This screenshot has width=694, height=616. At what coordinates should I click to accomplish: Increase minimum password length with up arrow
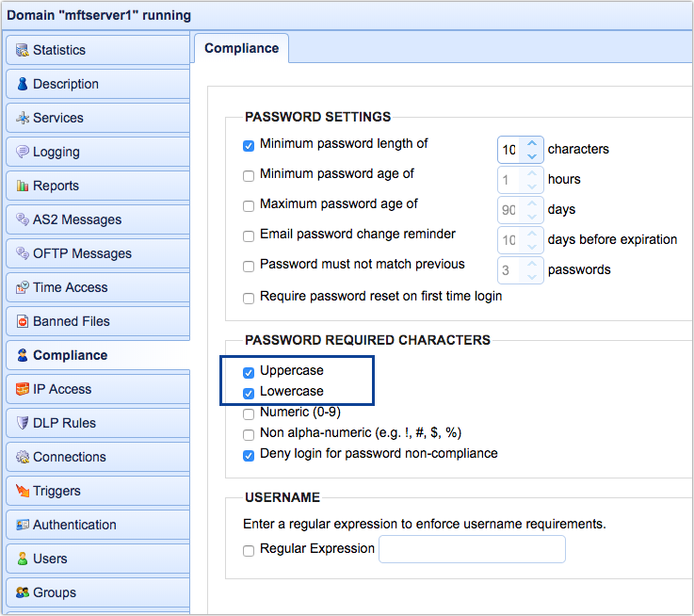pos(532,143)
